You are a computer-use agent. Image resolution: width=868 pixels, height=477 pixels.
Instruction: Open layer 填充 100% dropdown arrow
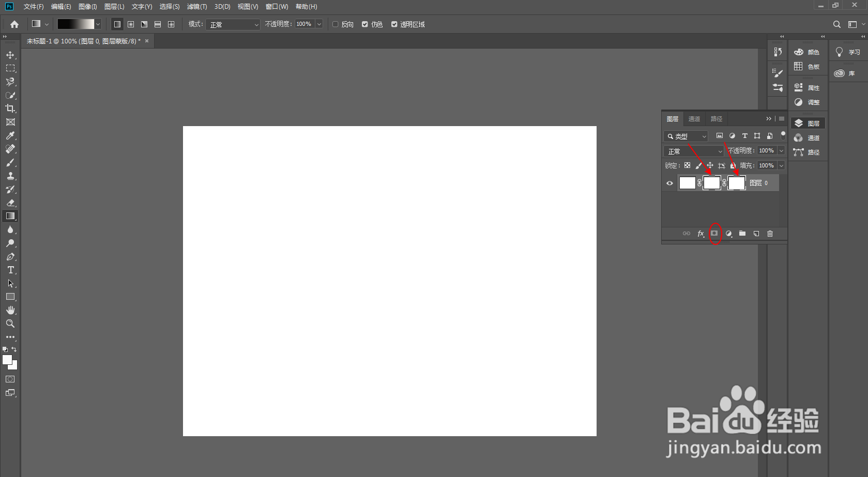tap(781, 165)
